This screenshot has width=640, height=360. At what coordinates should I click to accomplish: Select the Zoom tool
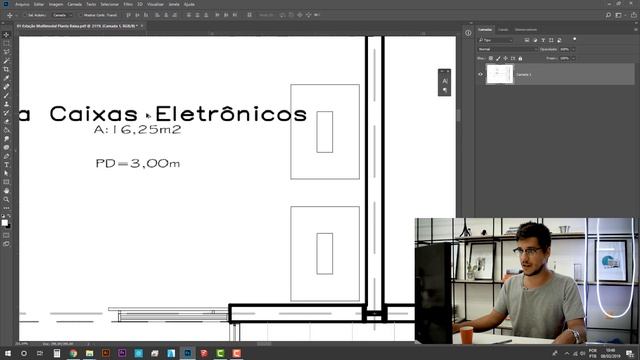click(6, 200)
